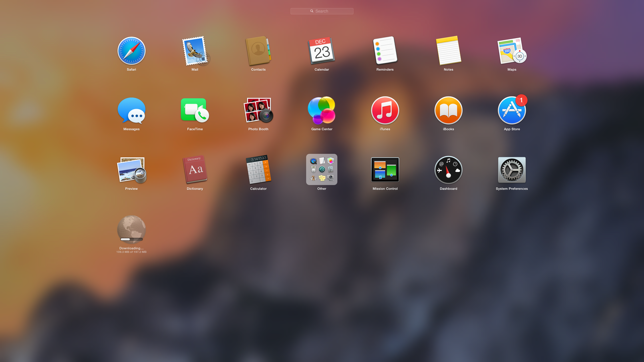Launch Calculator
Screen dimensions: 644x362
[x=258, y=170]
